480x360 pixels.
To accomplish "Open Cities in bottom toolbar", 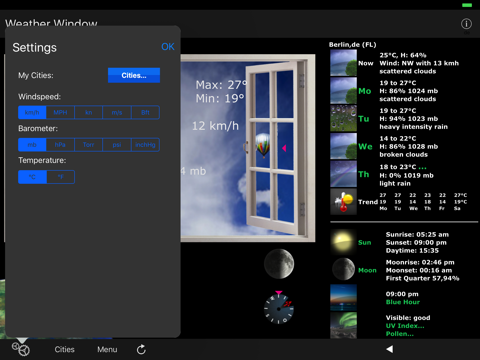I will tap(64, 349).
